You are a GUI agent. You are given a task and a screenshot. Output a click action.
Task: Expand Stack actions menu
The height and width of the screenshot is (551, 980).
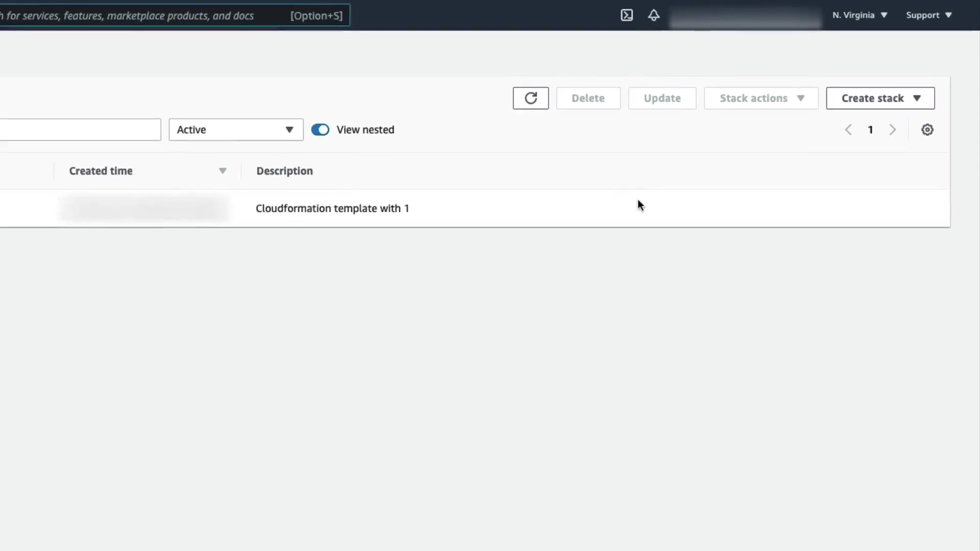[x=761, y=98]
